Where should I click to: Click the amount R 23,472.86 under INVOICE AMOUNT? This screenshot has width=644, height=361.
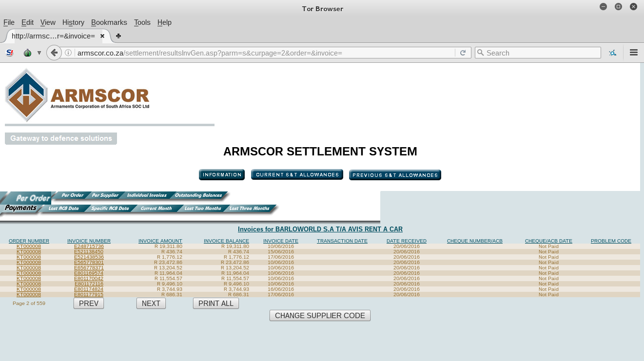click(167, 263)
